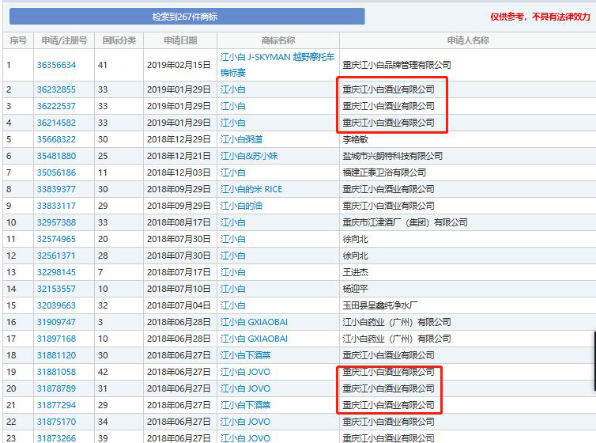
Task: Open registration number 31881120
Action: coord(56,355)
